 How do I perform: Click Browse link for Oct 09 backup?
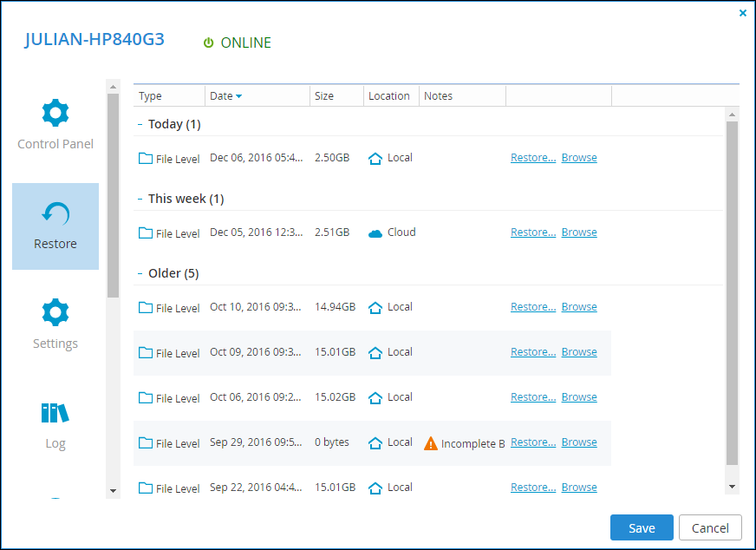(579, 351)
